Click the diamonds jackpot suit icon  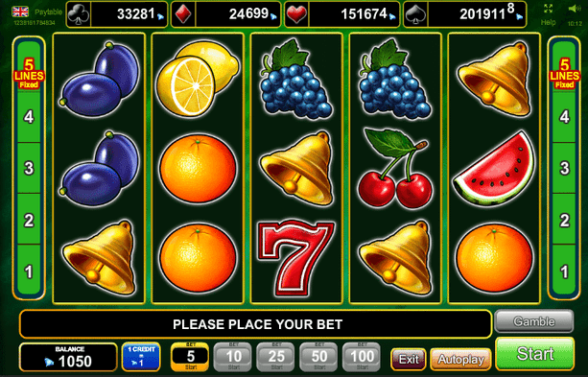click(x=183, y=14)
